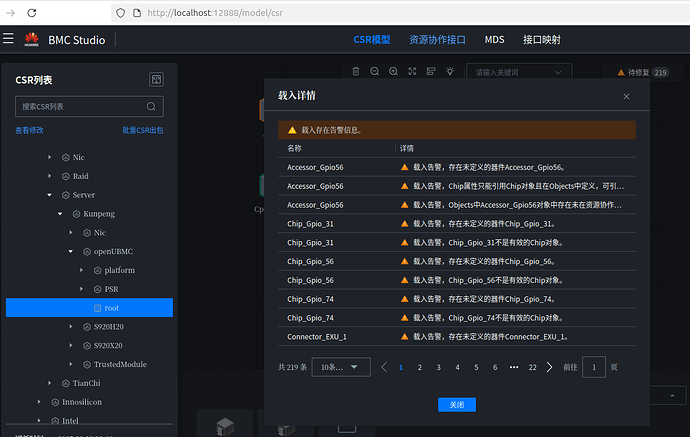Click the page jump number input field
Image resolution: width=690 pixels, height=437 pixels.
[x=594, y=367]
